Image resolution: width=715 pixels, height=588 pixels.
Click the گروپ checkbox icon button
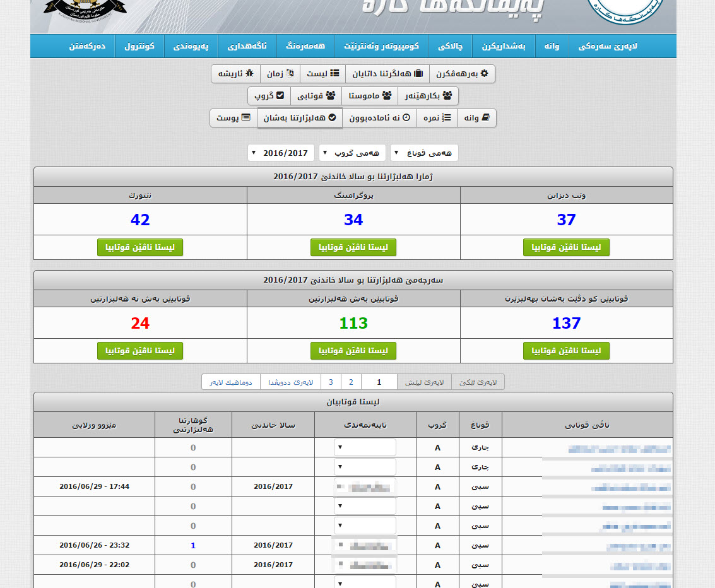[x=269, y=96]
